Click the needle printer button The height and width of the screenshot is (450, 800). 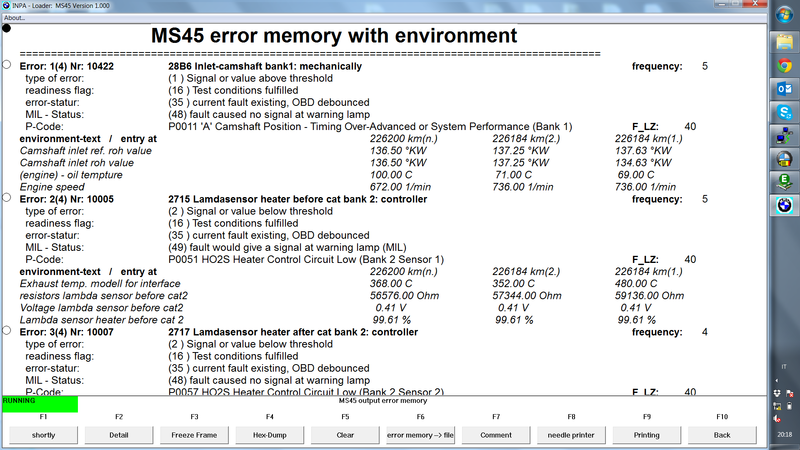[571, 435]
